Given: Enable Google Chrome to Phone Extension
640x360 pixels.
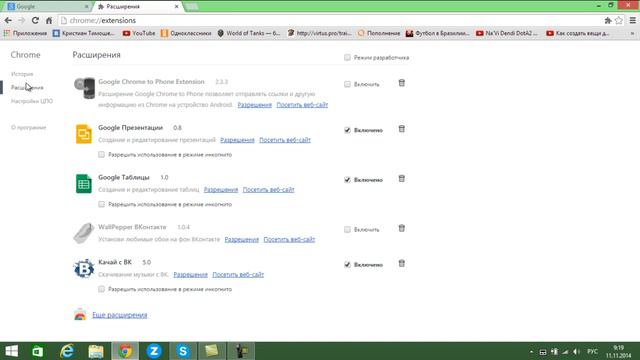Looking at the screenshot, I should tap(347, 84).
